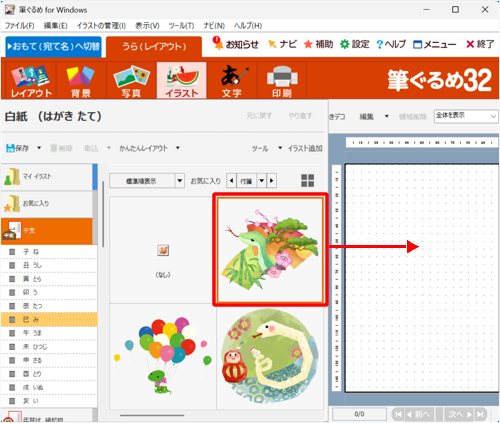Click 次へ next page button
The height and width of the screenshot is (423, 500).
(x=460, y=414)
